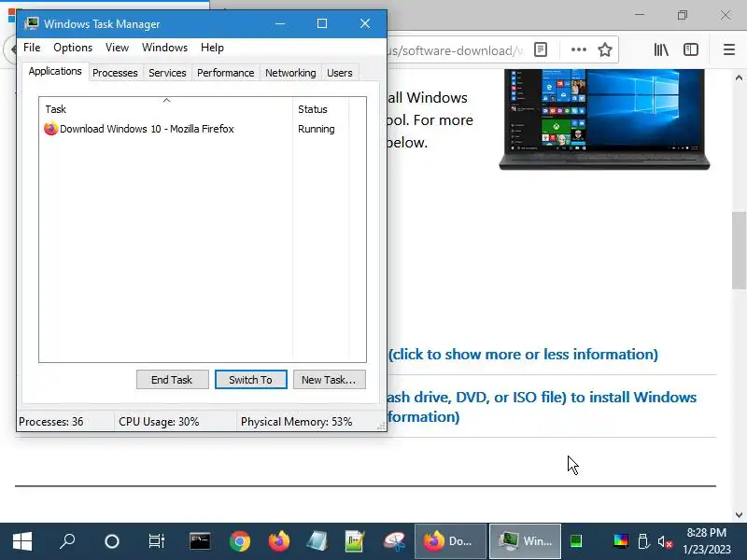The image size is (747, 560).
Task: Maximize the Task Manager window
Action: coord(322,23)
